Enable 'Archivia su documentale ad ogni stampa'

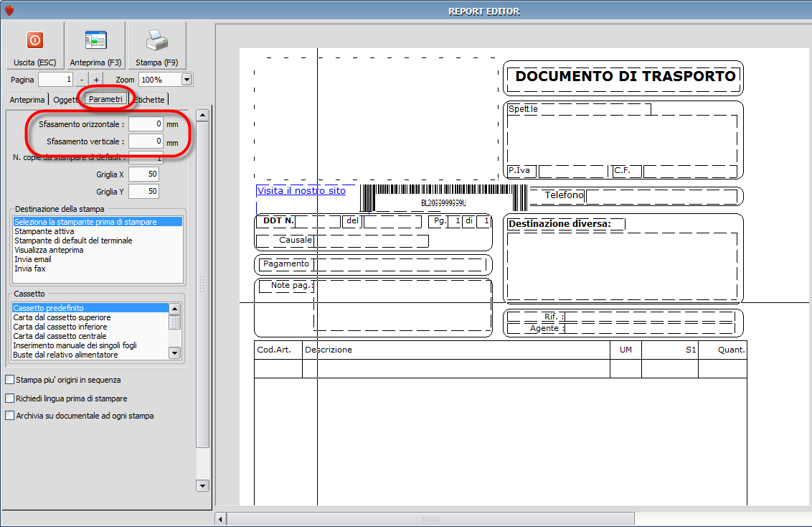9,416
